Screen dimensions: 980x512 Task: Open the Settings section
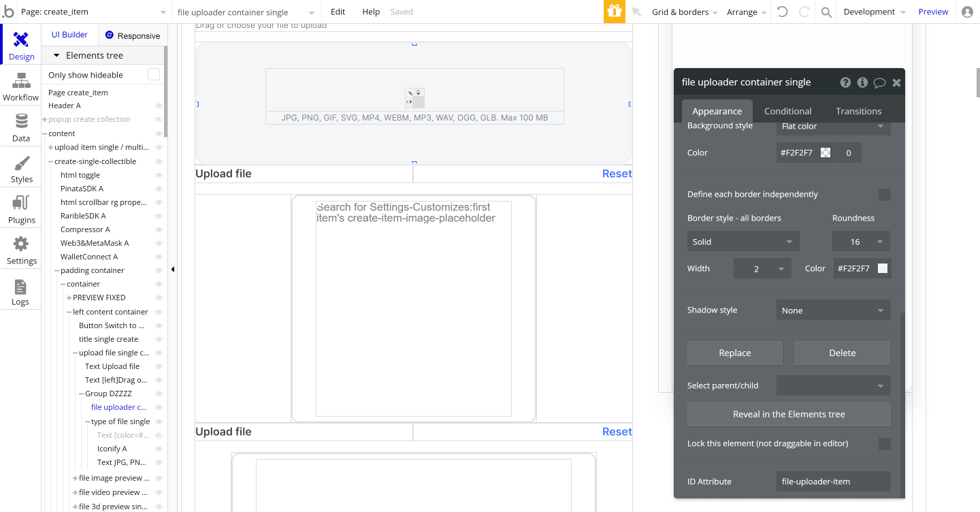click(x=20, y=251)
